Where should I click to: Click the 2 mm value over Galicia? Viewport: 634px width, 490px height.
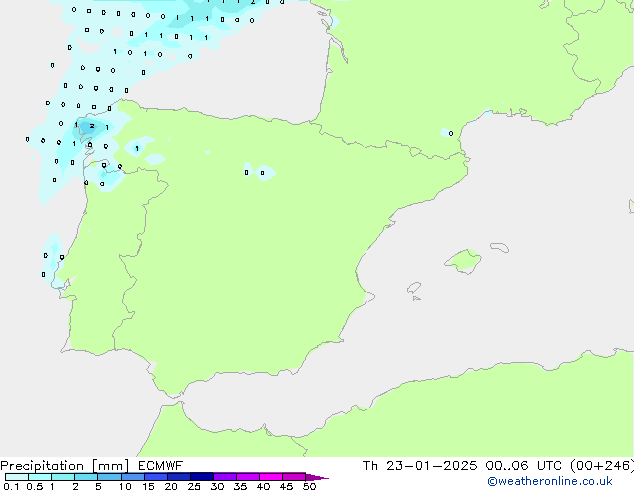92,126
